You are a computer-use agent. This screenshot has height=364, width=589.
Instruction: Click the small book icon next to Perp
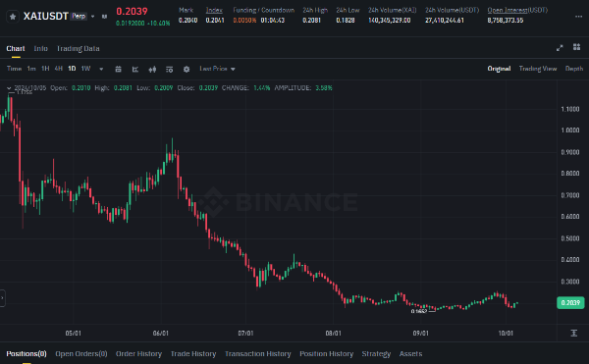pyautogui.click(x=104, y=17)
